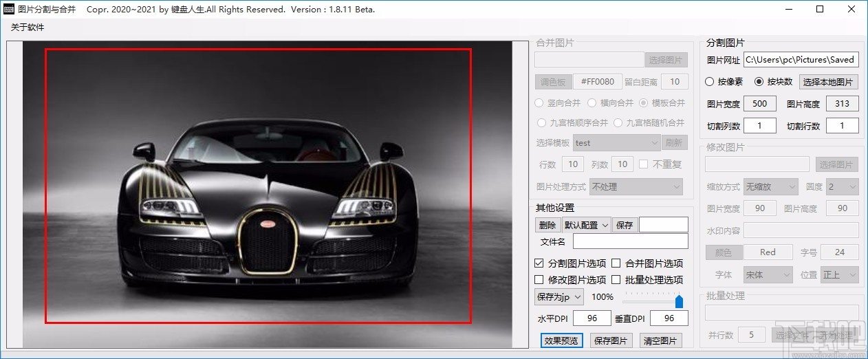Select the 按块数 radio option

[759, 82]
